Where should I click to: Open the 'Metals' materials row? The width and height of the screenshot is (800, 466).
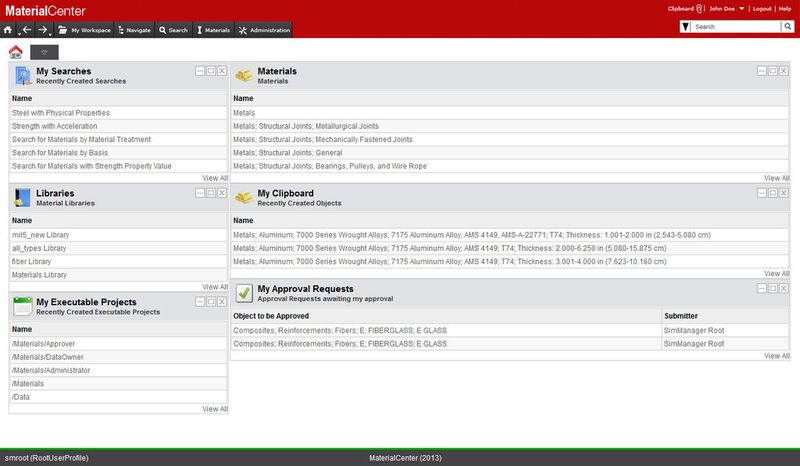(510, 113)
